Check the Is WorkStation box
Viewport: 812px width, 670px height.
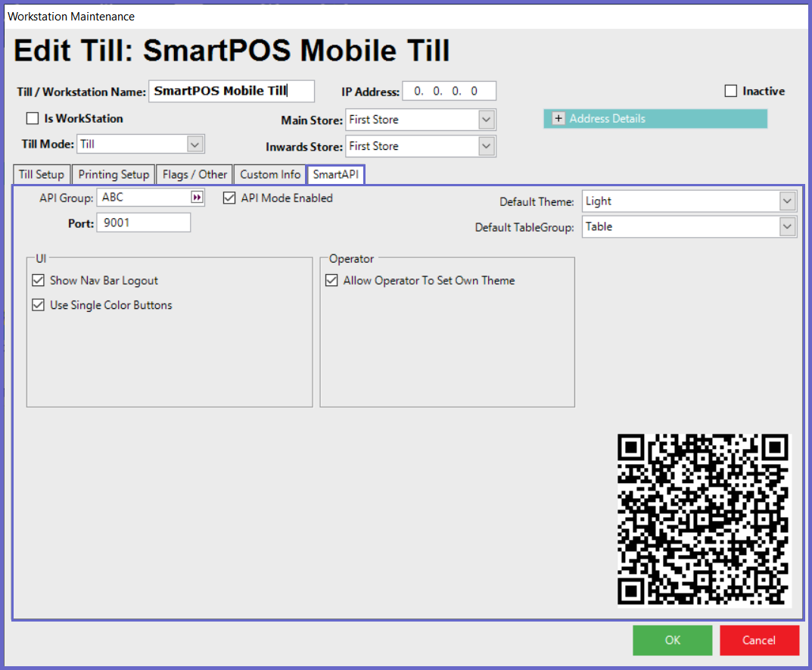pyautogui.click(x=33, y=119)
